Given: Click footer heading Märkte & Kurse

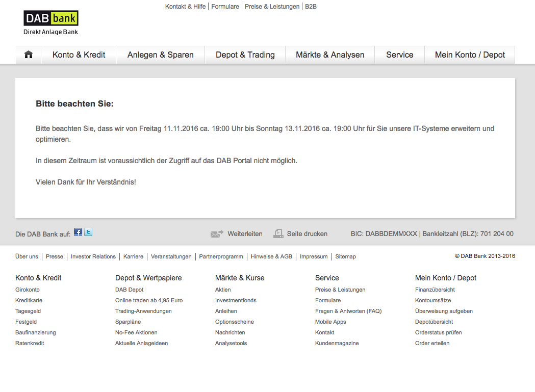Looking at the screenshot, I should point(240,278).
